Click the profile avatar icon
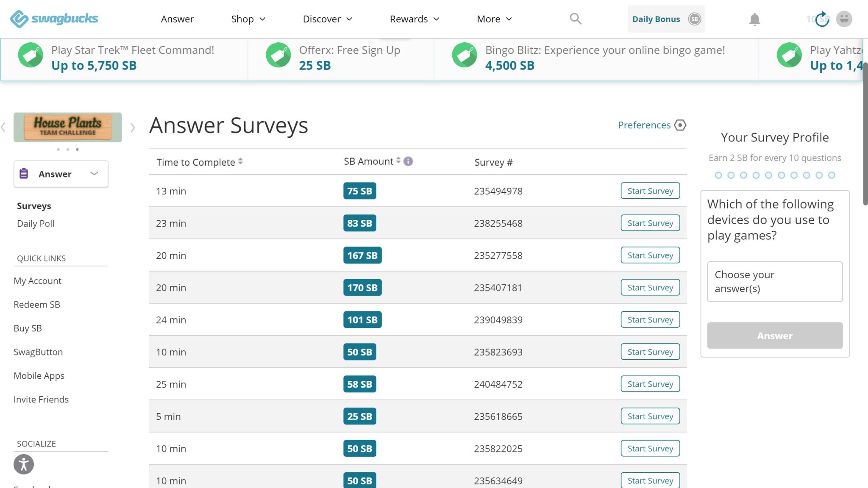Image resolution: width=868 pixels, height=488 pixels. [x=844, y=19]
